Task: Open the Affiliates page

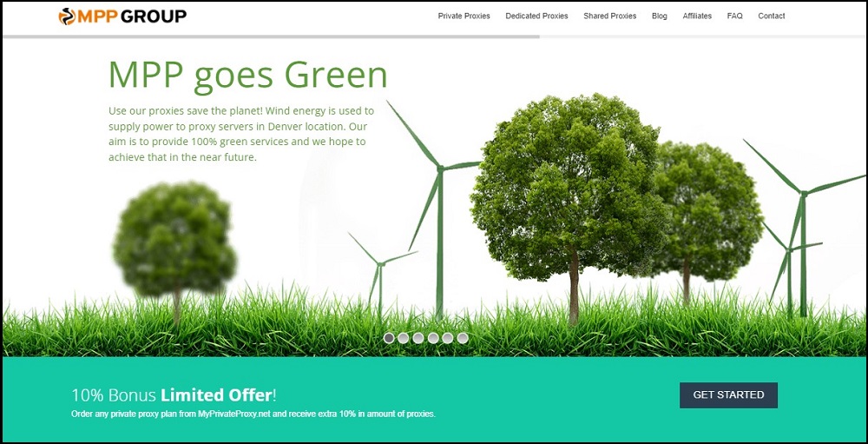Action: click(x=697, y=17)
